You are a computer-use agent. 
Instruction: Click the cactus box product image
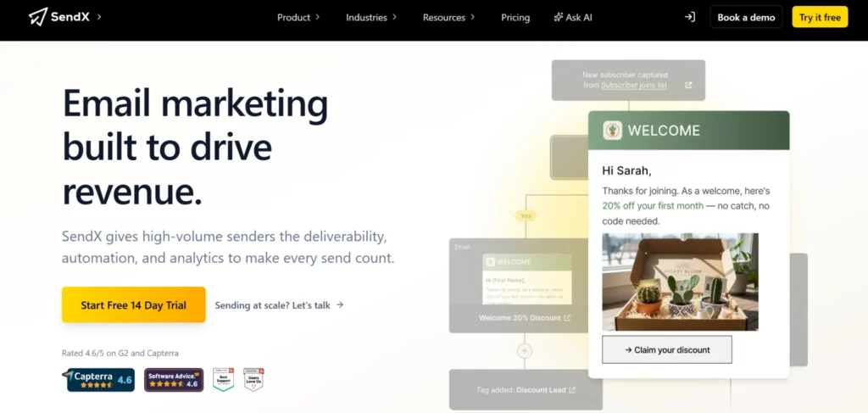[681, 282]
